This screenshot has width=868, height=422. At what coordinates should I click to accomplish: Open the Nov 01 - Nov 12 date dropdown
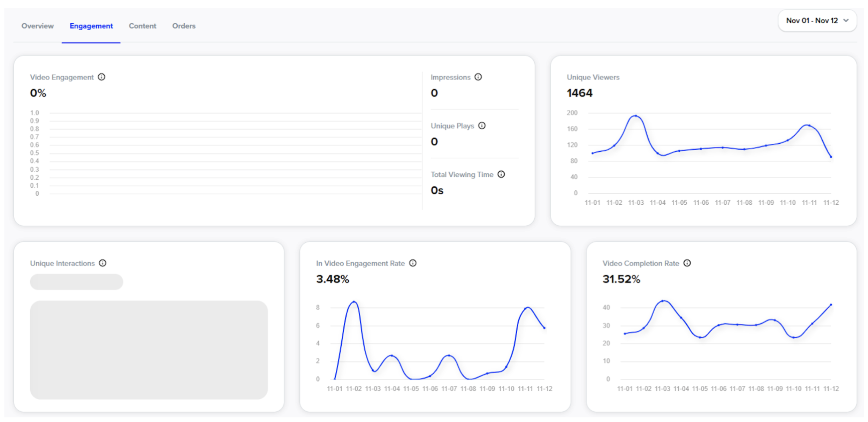point(812,21)
